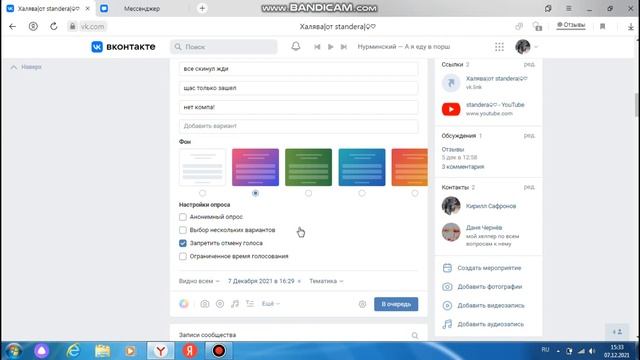Click 'Добавить фотографии' menu item
The width and height of the screenshot is (640, 360).
coord(482,287)
